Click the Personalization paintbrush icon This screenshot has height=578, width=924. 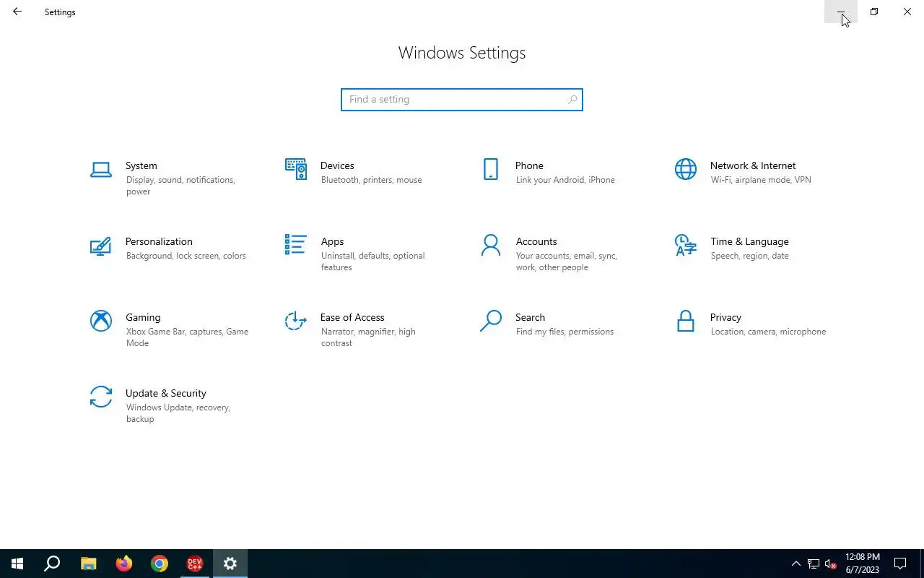pos(101,246)
